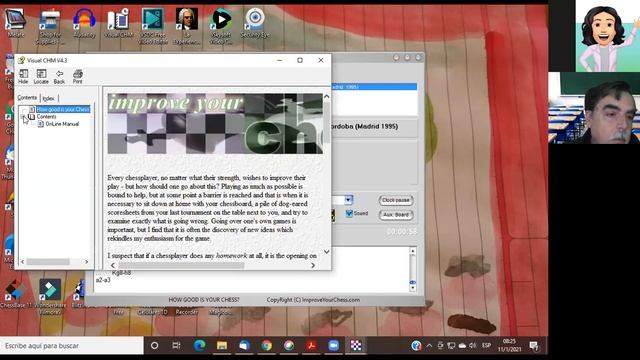Click the scroll-down arrow of the help page

[x=327, y=252]
